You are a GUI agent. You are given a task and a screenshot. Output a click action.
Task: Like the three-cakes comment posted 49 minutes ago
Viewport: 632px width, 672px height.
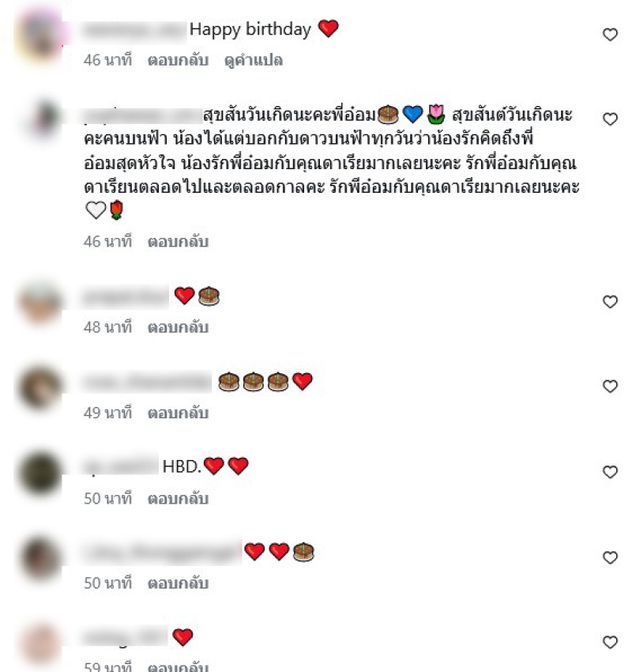pyautogui.click(x=610, y=386)
